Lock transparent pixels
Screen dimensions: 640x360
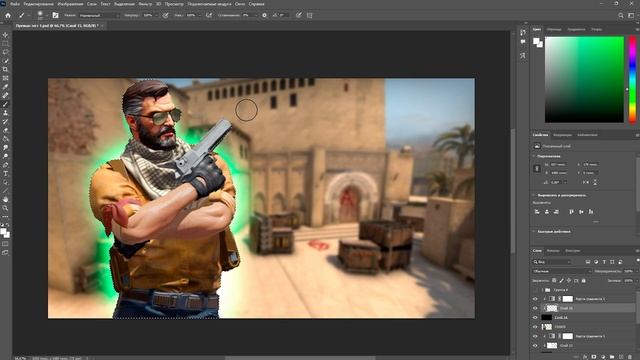point(554,280)
